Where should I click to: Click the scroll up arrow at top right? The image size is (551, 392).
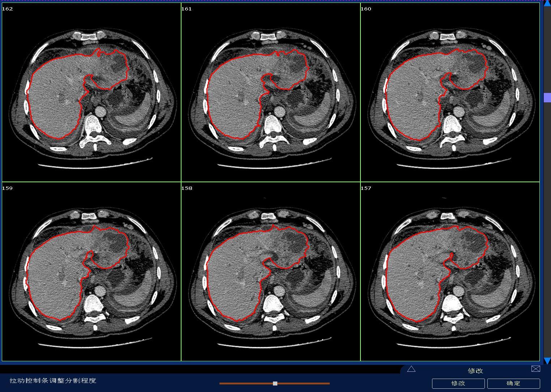(547, 3)
